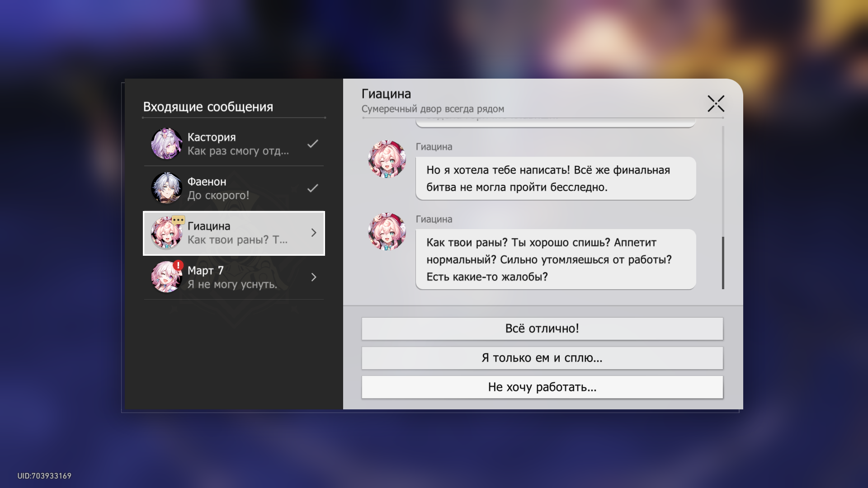Select the Кастория conversation name

[212, 137]
